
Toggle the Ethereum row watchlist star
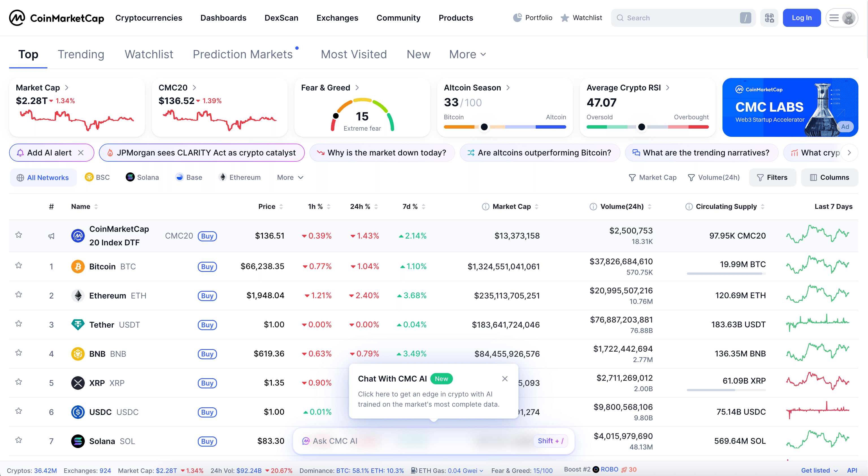coord(19,295)
